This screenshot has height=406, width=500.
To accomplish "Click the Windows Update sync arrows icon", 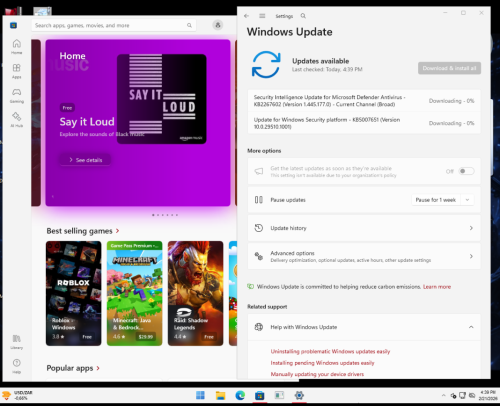I will coord(266,64).
